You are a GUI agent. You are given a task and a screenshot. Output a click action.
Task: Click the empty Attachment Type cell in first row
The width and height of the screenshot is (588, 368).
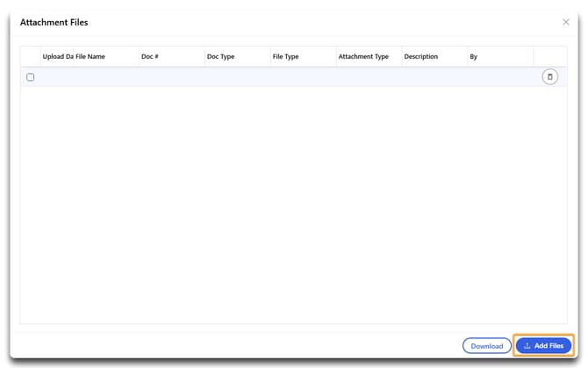point(369,77)
